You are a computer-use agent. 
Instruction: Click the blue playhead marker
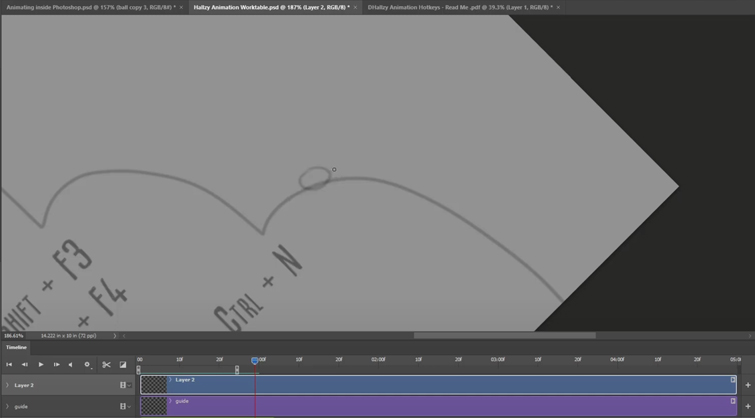pos(255,360)
